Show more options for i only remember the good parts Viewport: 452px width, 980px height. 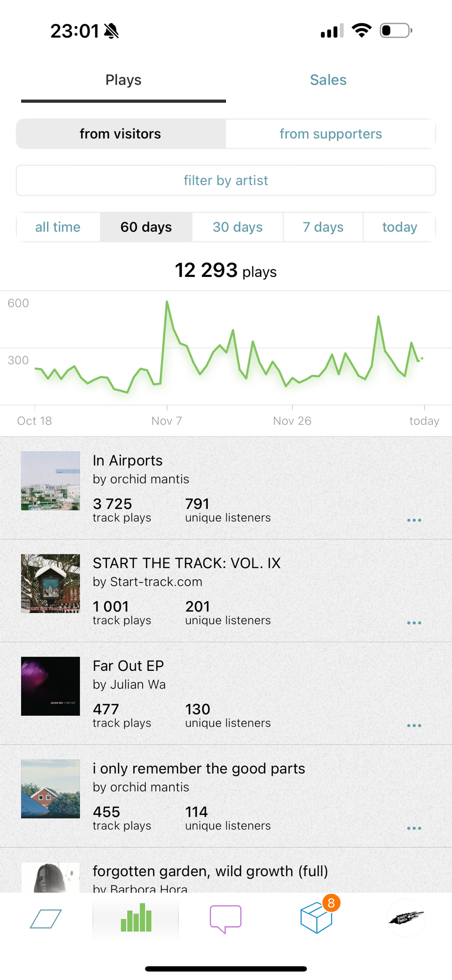[x=414, y=829]
